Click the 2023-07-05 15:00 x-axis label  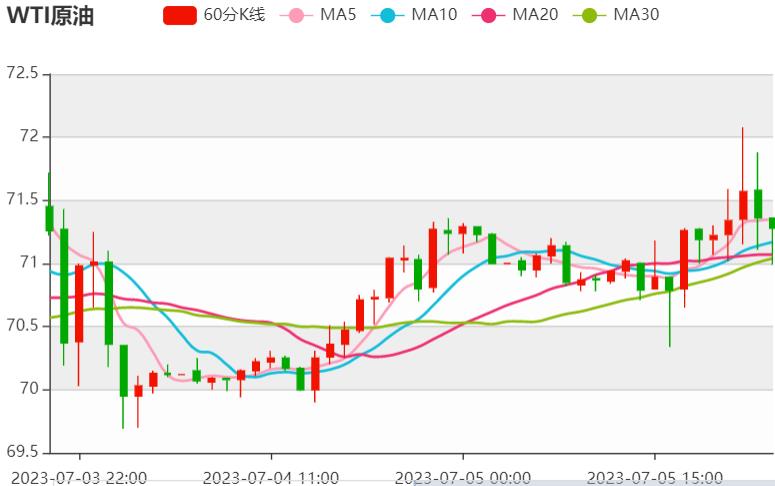(x=653, y=476)
